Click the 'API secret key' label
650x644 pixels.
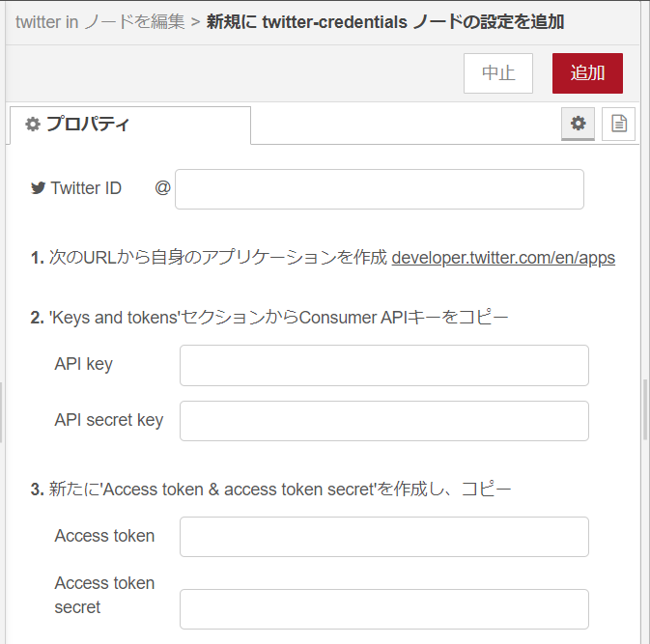pos(108,420)
